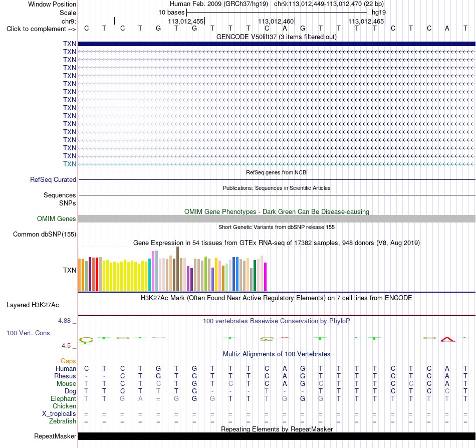Click the magenta last bar in GTEx chart
This screenshot has width=476, height=448.
[266, 277]
